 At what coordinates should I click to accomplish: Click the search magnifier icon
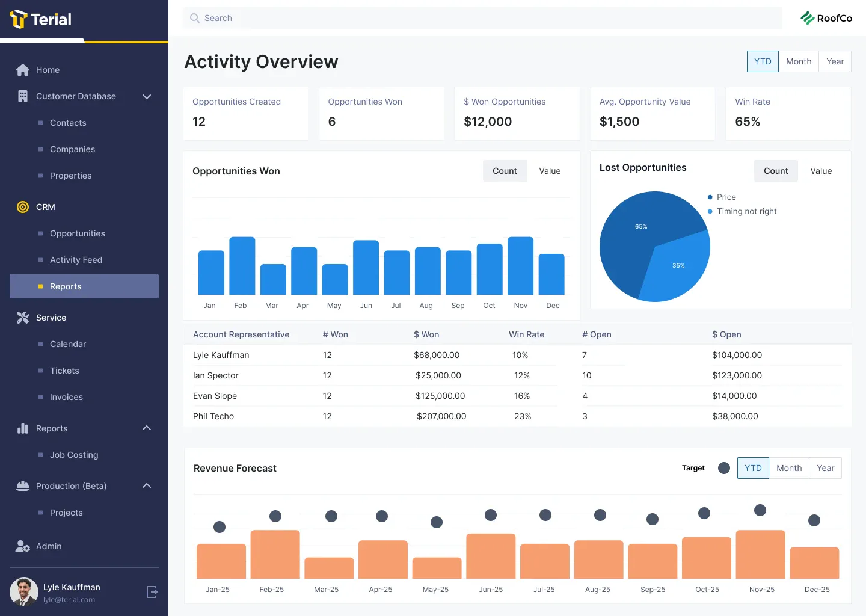click(194, 18)
